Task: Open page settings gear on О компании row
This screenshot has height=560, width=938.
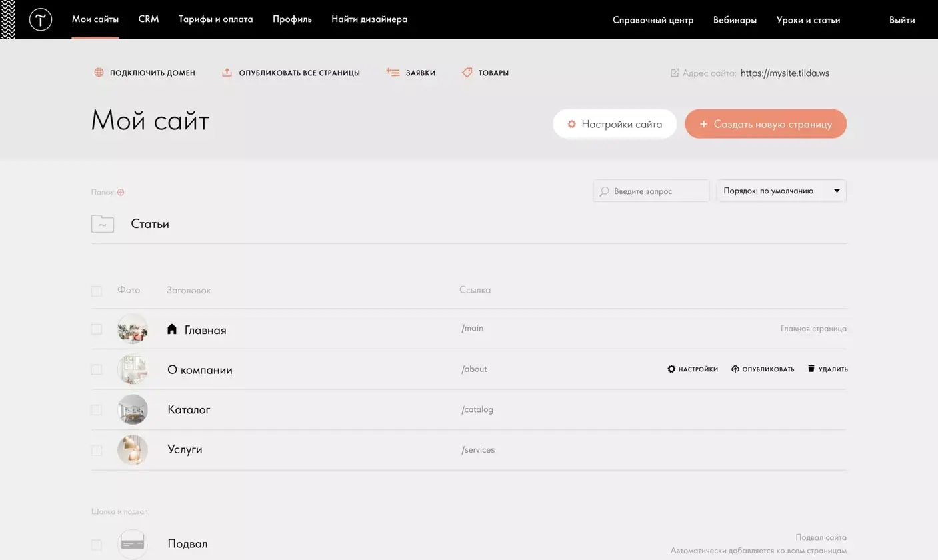Action: [x=671, y=368]
